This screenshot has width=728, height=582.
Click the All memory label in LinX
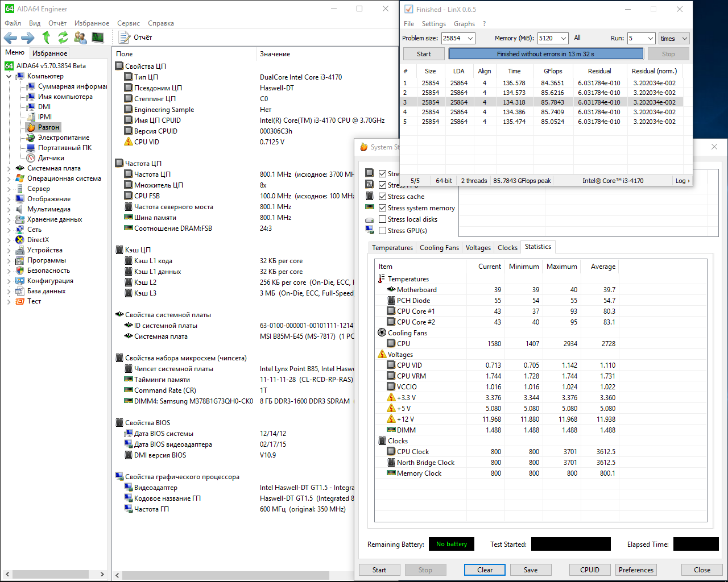tap(577, 38)
